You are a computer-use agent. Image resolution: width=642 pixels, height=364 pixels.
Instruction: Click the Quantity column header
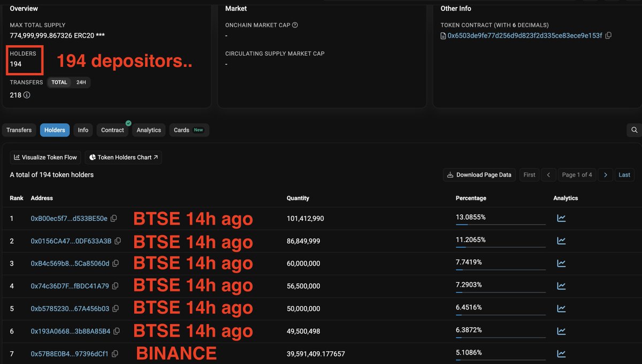coord(298,198)
